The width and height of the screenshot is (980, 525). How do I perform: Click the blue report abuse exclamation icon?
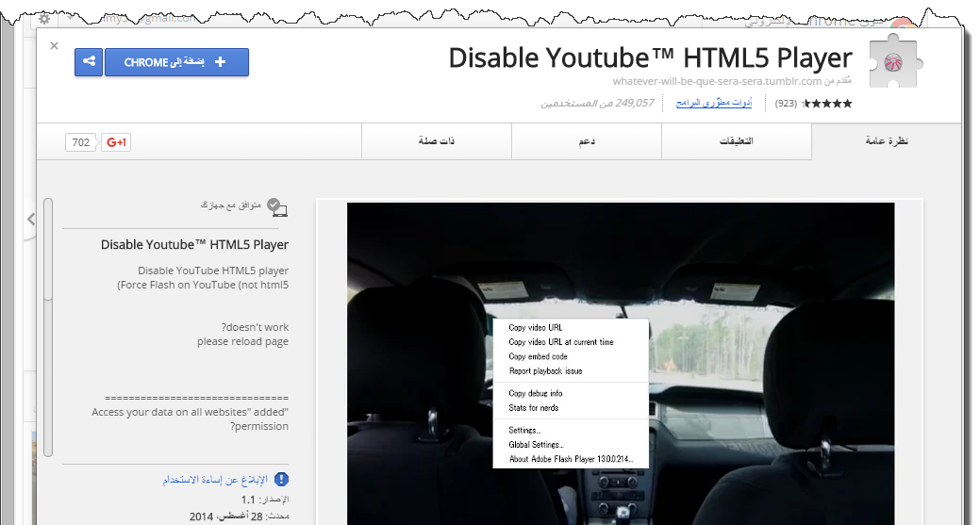tap(281, 480)
